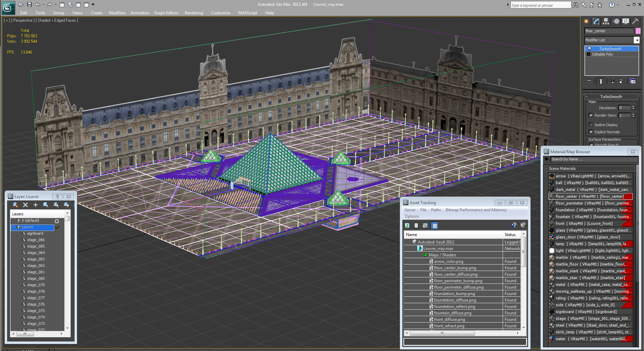Click the Redo arrow icon
Screen dimensions: 644x351
(49, 4)
